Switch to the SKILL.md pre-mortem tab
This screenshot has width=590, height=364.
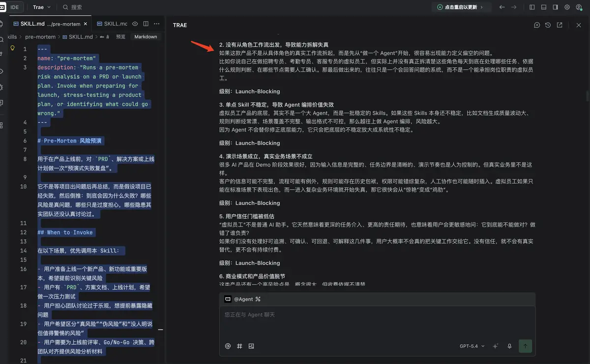pos(49,24)
